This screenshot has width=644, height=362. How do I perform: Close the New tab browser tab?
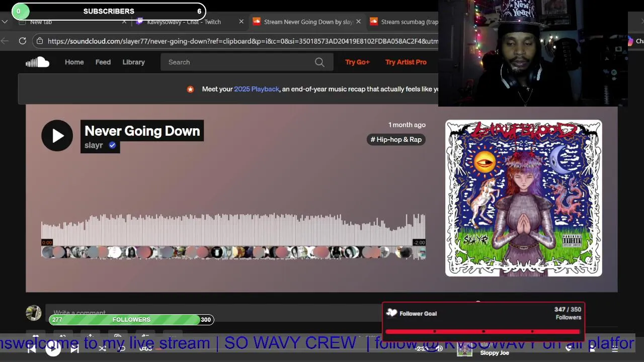[x=124, y=22]
